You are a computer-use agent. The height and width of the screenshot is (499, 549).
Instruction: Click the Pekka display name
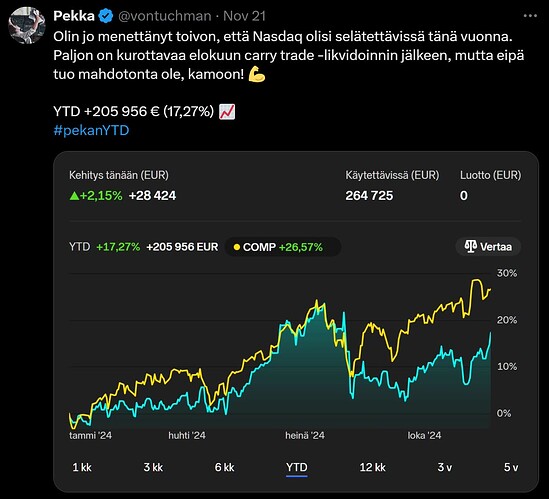[x=74, y=16]
